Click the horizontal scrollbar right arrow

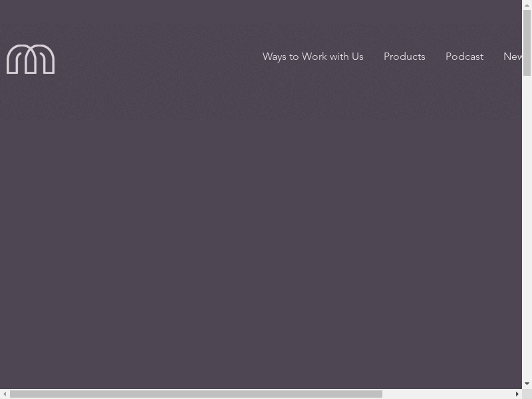tap(517, 394)
